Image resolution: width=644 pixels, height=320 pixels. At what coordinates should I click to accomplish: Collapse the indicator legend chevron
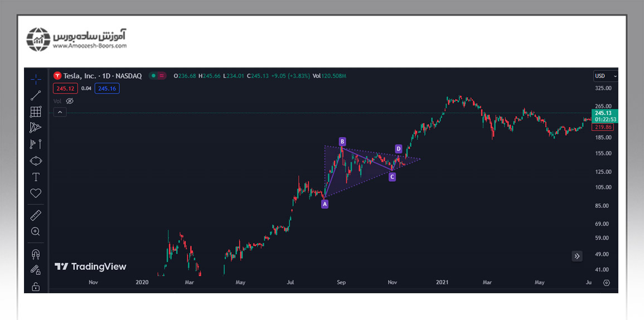[61, 112]
